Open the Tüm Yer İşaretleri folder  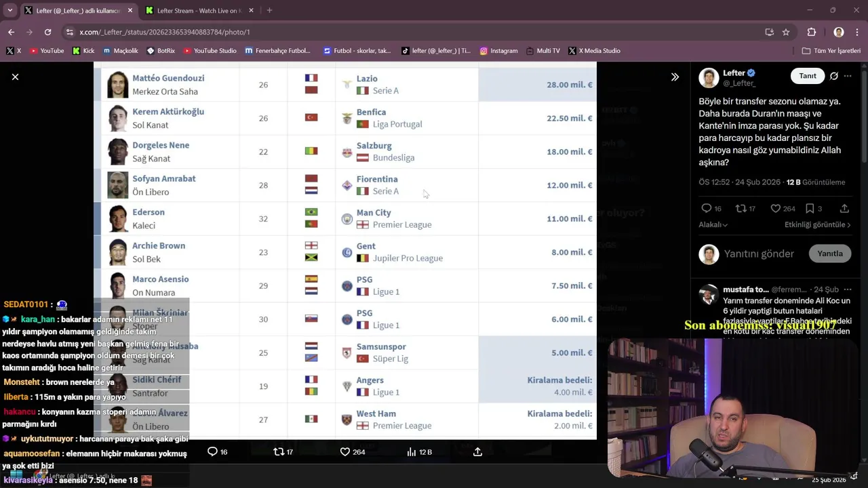[x=831, y=51]
